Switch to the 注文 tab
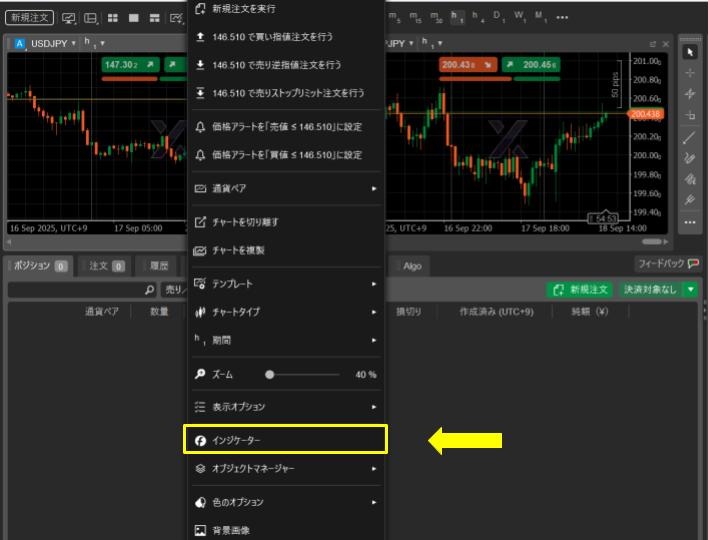The image size is (708, 540). 104,266
